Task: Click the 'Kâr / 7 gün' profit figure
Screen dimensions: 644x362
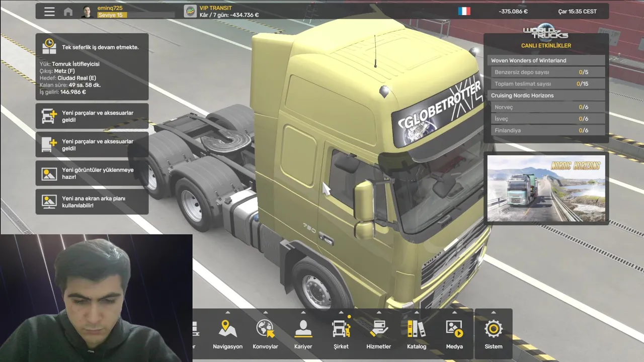Action: coord(229,15)
